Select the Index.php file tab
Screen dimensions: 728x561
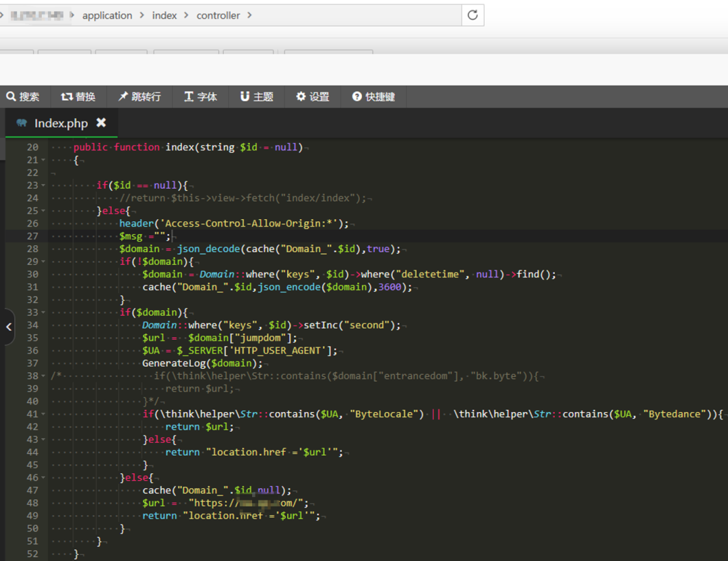pos(61,123)
